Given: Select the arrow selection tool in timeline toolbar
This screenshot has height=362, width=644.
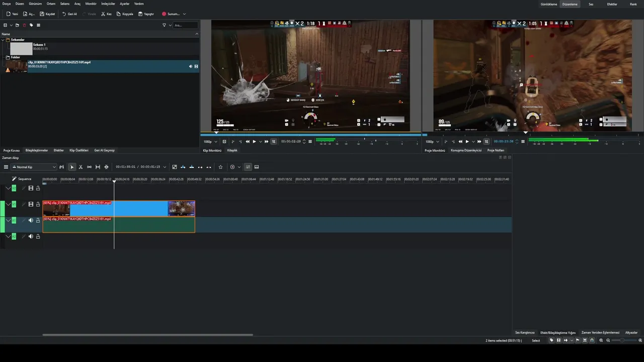Looking at the screenshot, I should click(x=72, y=167).
